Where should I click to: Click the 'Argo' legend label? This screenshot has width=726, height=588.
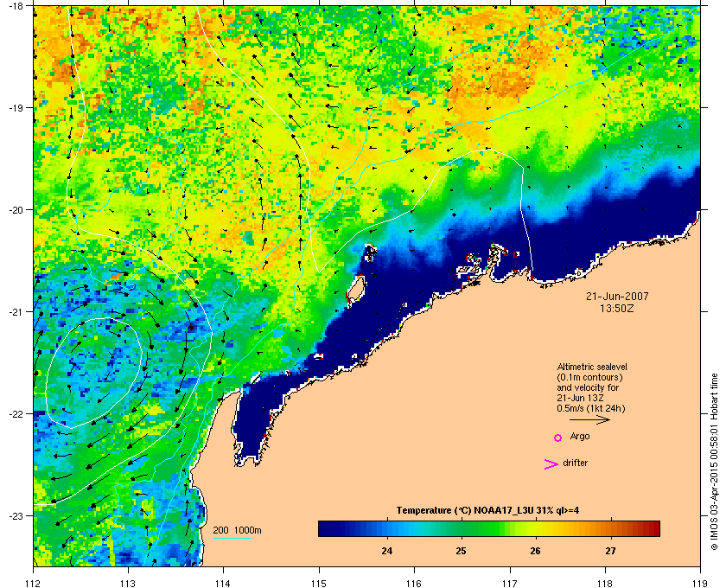[580, 437]
